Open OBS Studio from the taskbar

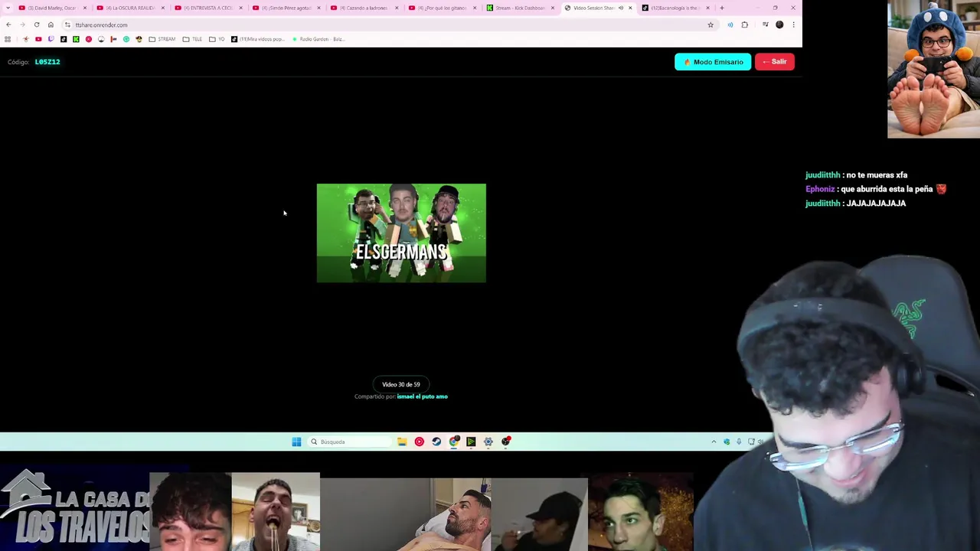[506, 442]
